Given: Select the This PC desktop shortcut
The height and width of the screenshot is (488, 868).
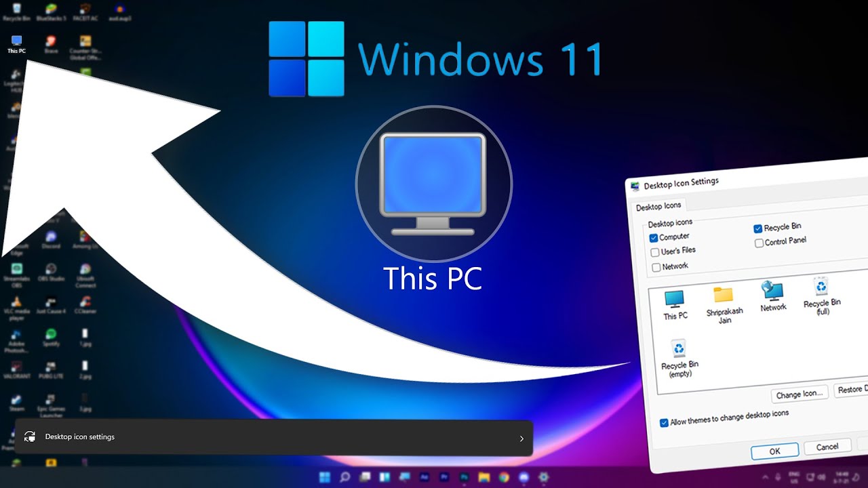Looking at the screenshot, I should click(x=17, y=45).
